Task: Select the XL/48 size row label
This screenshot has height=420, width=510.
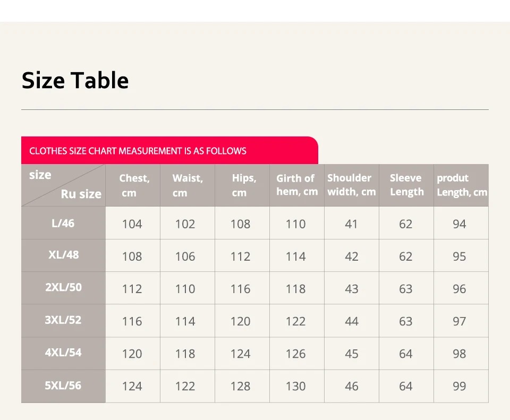Action: click(63, 255)
